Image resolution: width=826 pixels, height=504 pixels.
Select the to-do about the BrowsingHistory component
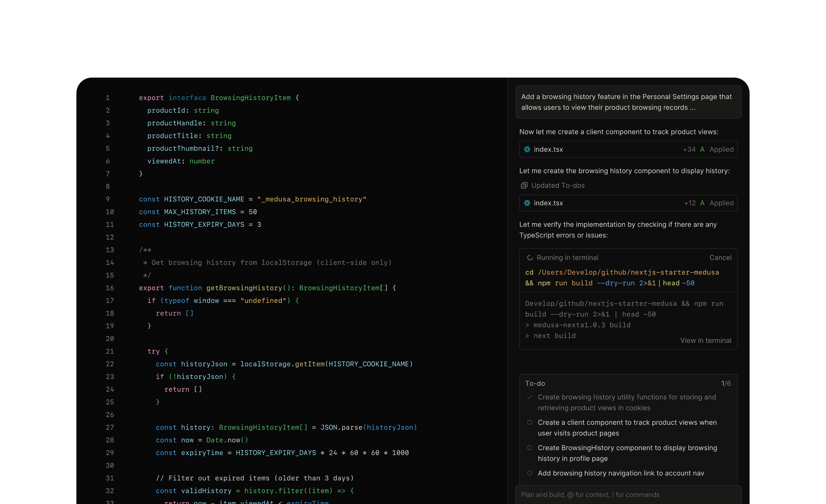pos(627,453)
